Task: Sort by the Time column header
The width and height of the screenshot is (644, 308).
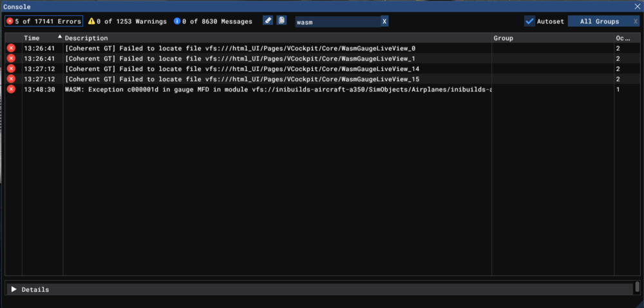Action: 39,38
